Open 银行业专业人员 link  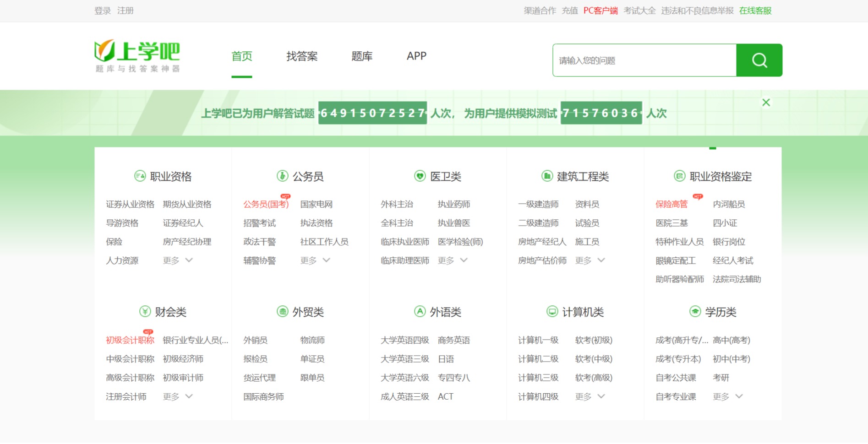coord(196,340)
